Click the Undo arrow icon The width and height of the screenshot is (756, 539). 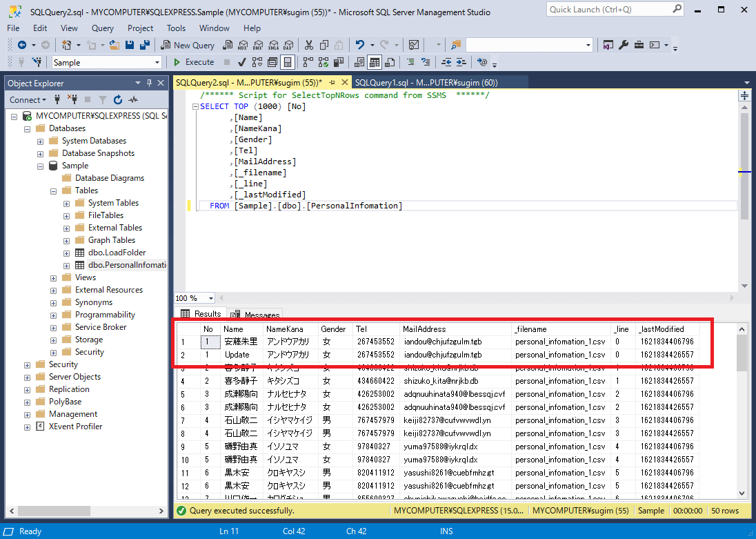pyautogui.click(x=359, y=45)
